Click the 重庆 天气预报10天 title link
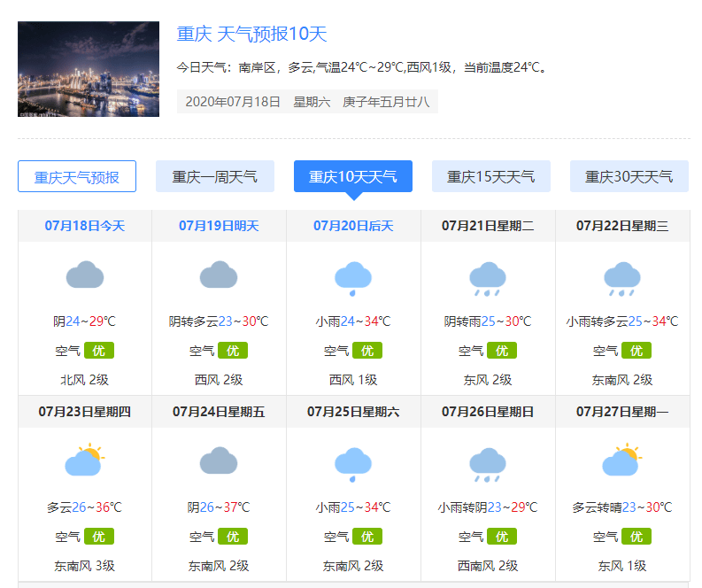This screenshot has height=588, width=702. coord(252,35)
